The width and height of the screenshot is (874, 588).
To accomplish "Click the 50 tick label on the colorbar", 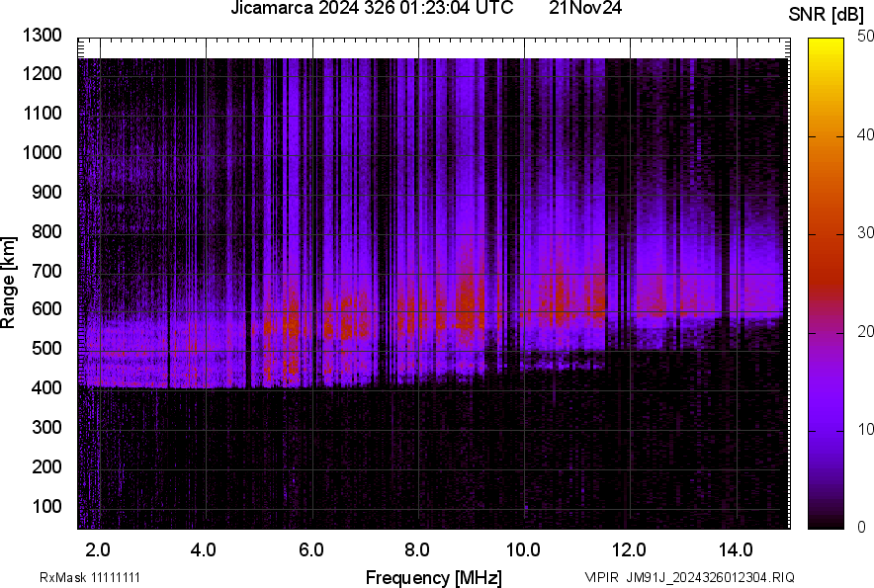I will [865, 36].
